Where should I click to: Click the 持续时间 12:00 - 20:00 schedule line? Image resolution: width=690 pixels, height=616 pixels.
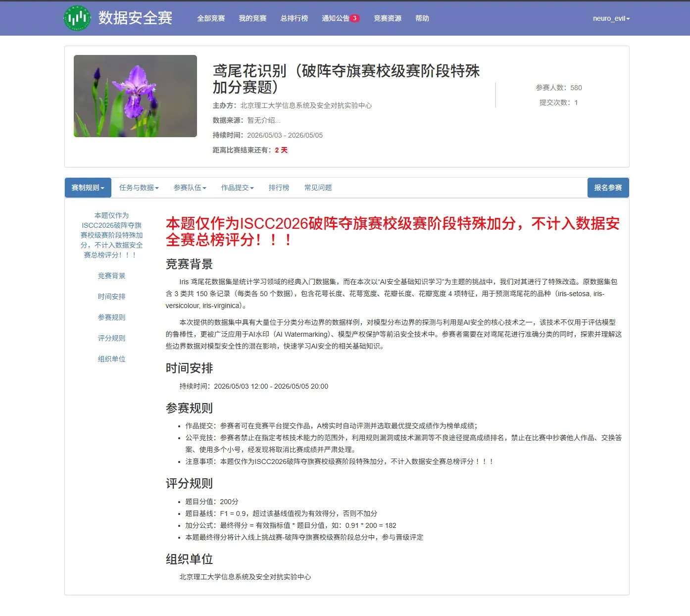pos(253,386)
